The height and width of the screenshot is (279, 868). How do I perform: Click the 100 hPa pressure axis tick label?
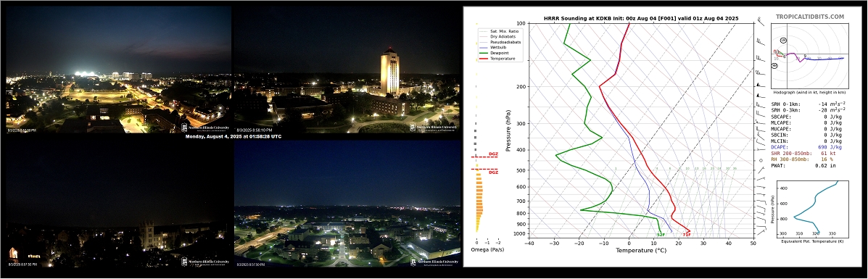[x=521, y=23]
